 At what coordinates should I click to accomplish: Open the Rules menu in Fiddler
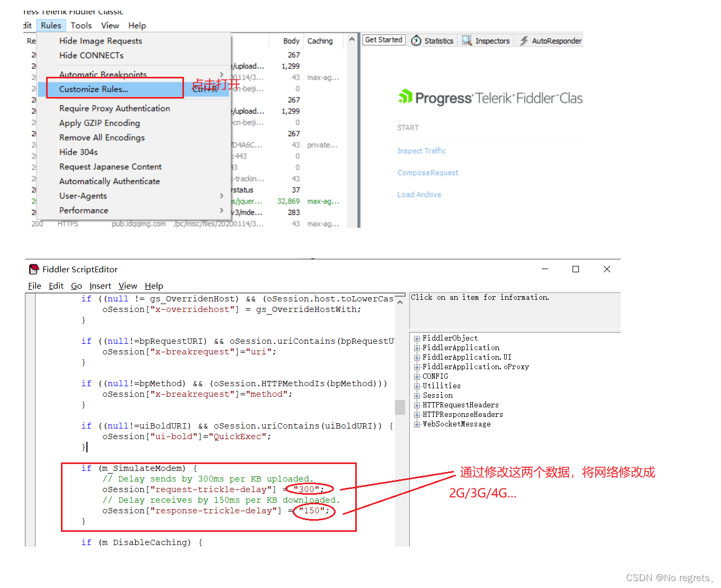tap(51, 25)
